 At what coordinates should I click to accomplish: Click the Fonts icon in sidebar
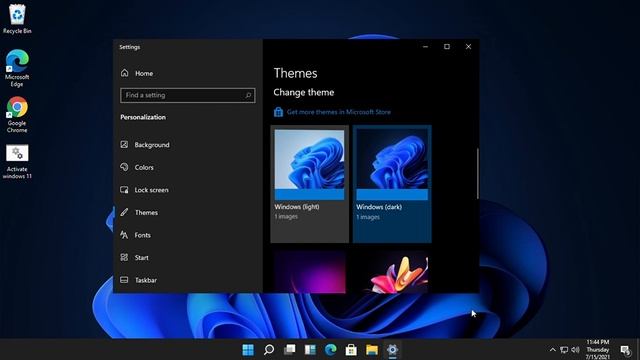tap(124, 235)
